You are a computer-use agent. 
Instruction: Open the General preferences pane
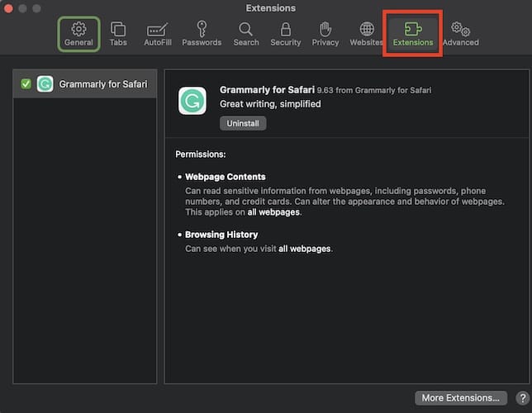[x=78, y=33]
